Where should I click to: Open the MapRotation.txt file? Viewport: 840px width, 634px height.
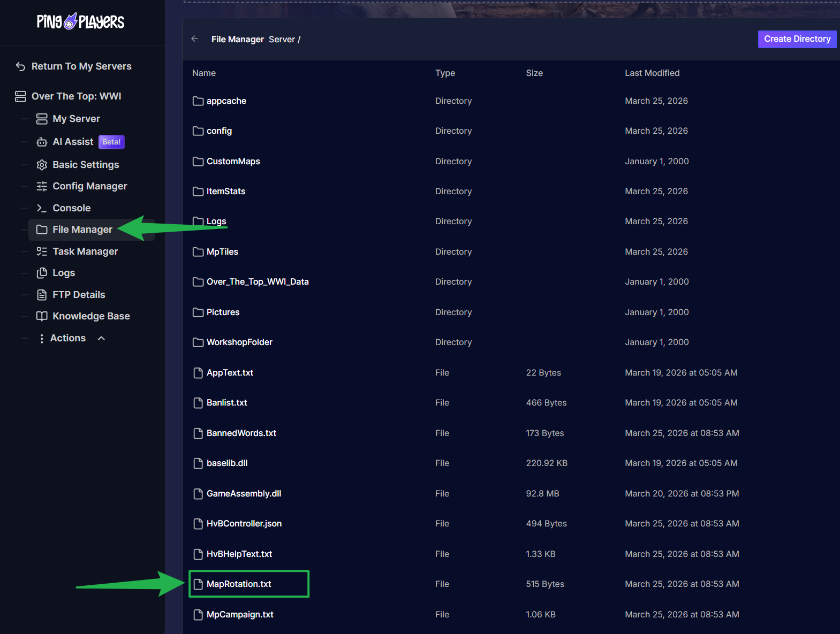[239, 584]
